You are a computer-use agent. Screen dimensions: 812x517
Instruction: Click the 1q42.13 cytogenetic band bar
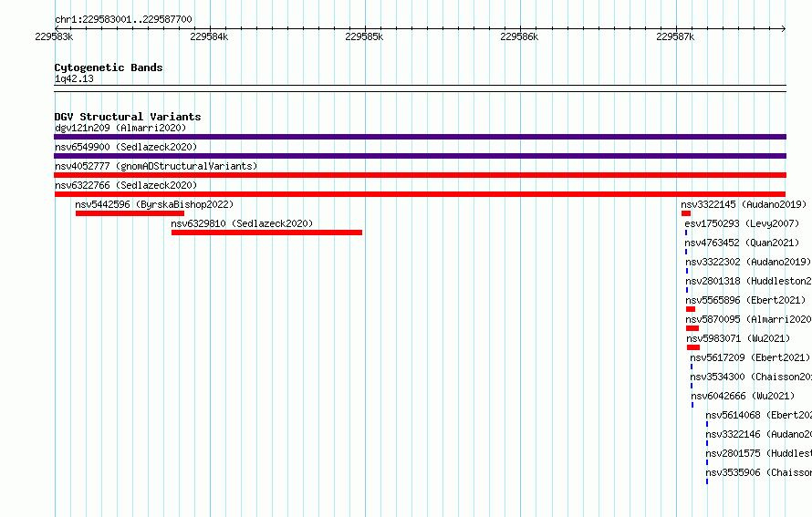point(420,88)
